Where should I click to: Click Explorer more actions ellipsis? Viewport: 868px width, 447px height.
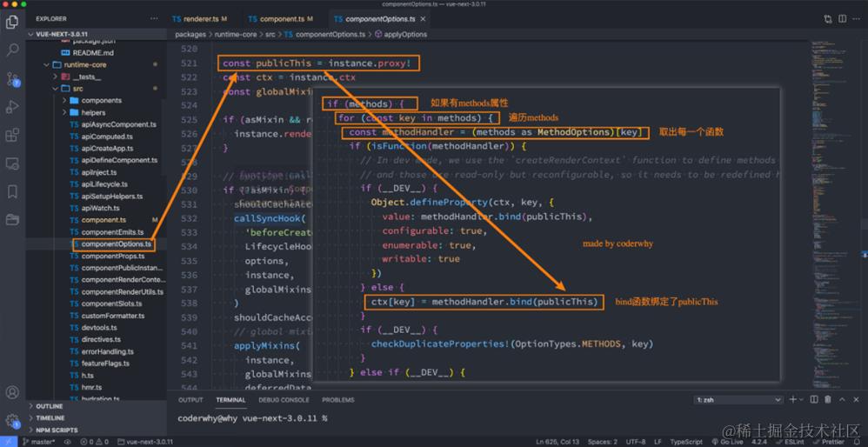(x=154, y=19)
